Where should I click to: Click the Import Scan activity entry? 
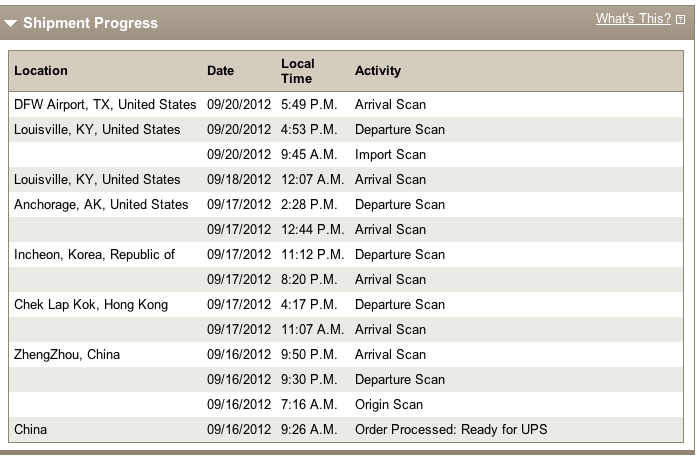390,155
